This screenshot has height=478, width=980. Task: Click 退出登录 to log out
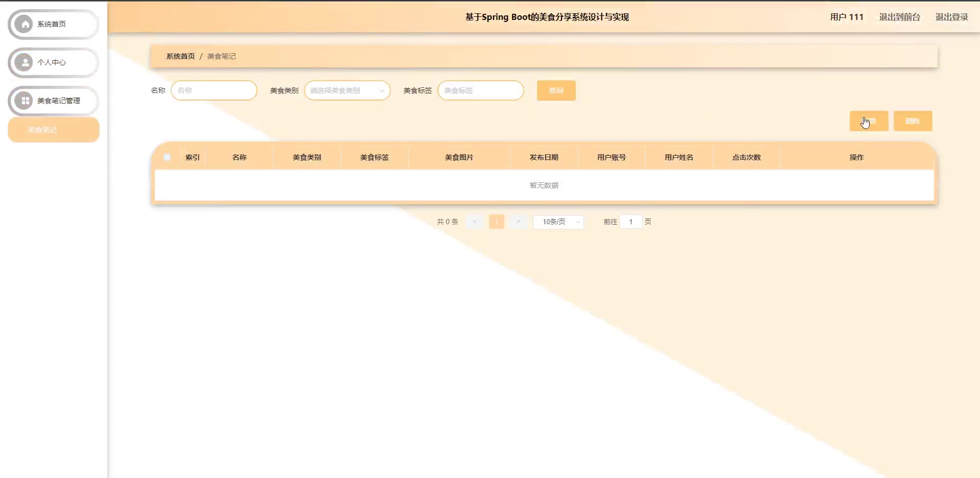tap(951, 17)
